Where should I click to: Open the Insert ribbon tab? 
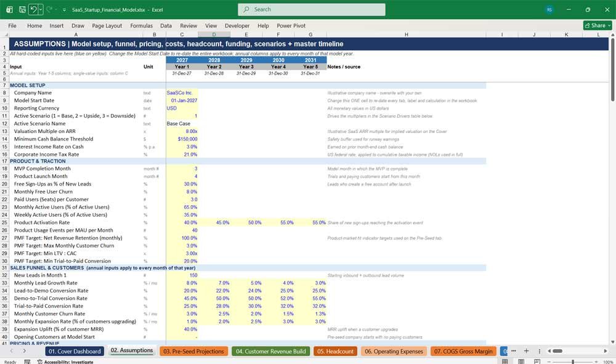click(57, 25)
